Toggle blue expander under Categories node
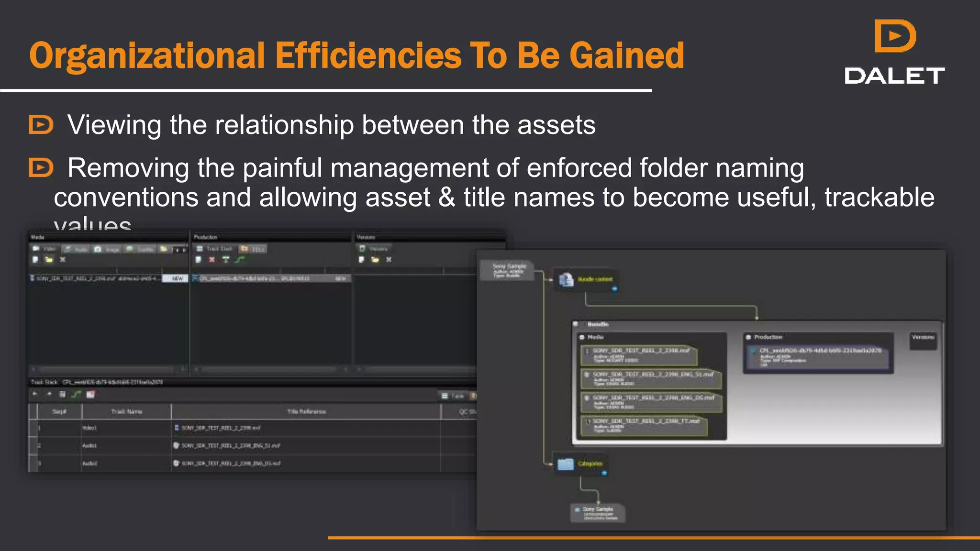The image size is (980, 551). pos(604,473)
